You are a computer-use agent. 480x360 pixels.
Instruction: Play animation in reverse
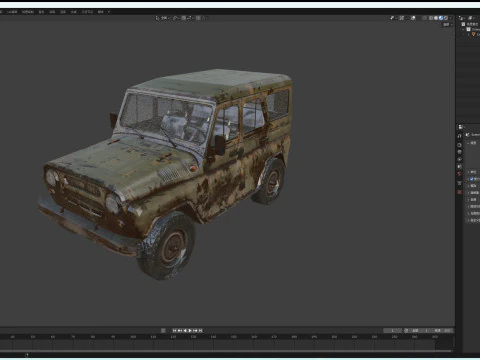tap(185, 331)
